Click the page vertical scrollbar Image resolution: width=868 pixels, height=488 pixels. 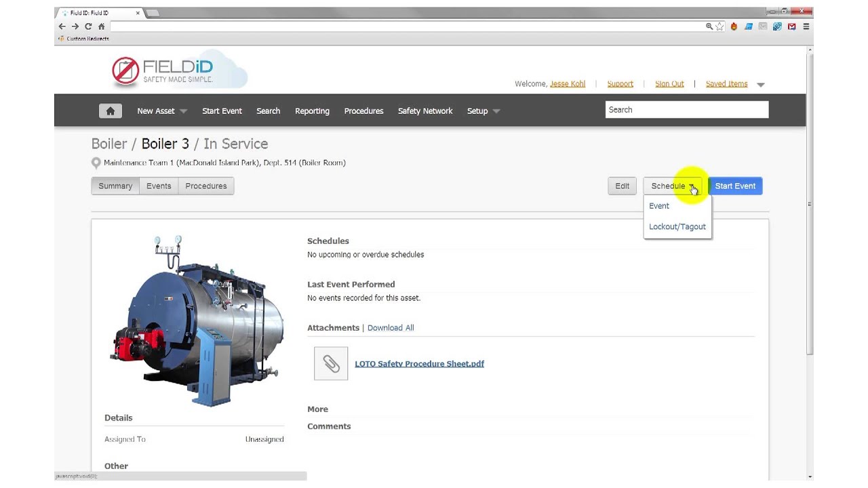pos(810,203)
